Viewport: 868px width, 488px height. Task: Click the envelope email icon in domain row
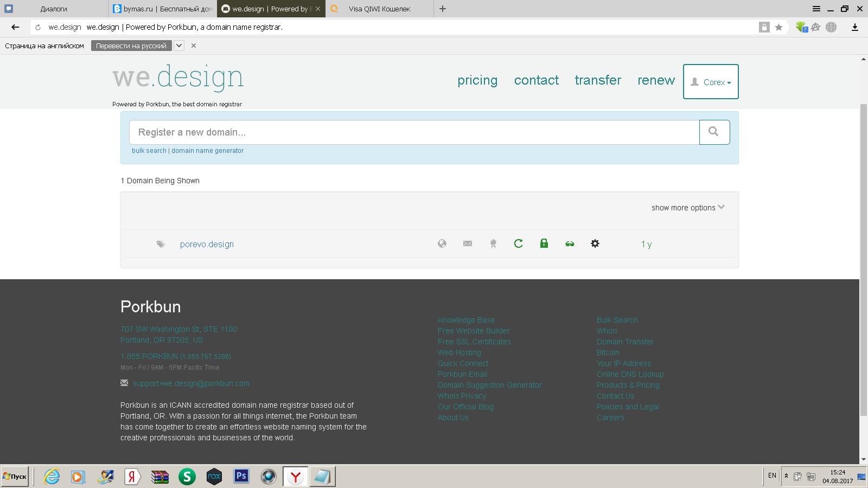468,244
